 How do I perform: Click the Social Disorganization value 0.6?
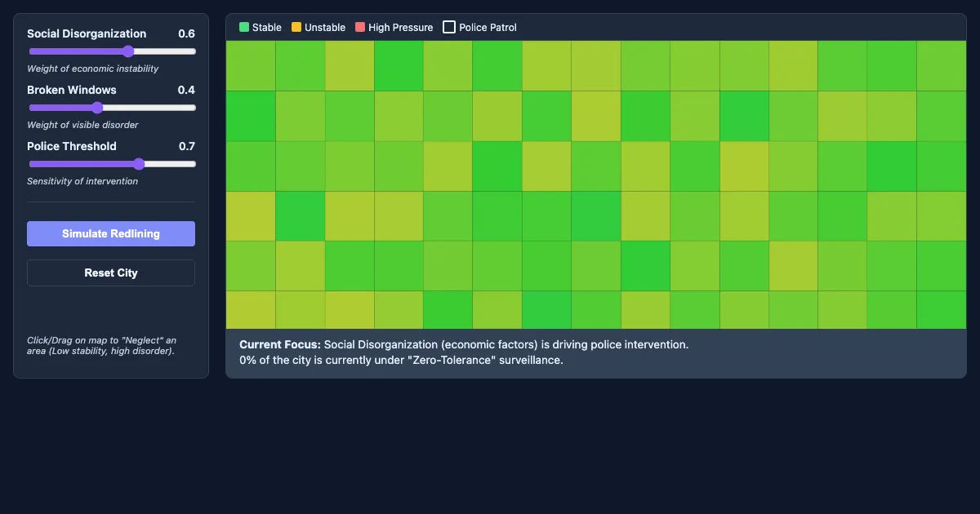point(186,33)
